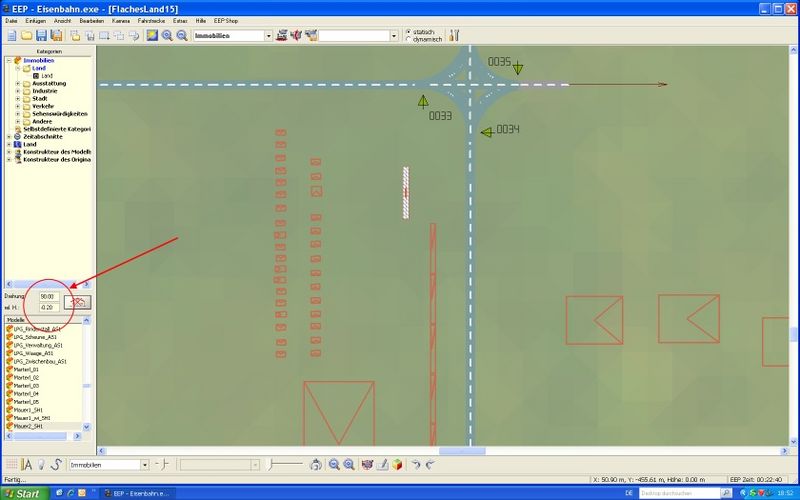Open the EEP Shop menu

[226, 21]
